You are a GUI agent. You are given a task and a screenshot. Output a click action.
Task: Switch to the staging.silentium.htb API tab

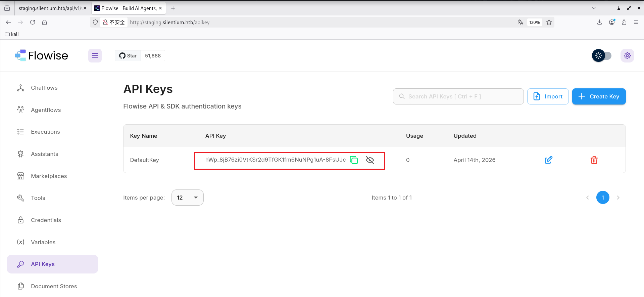click(50, 8)
